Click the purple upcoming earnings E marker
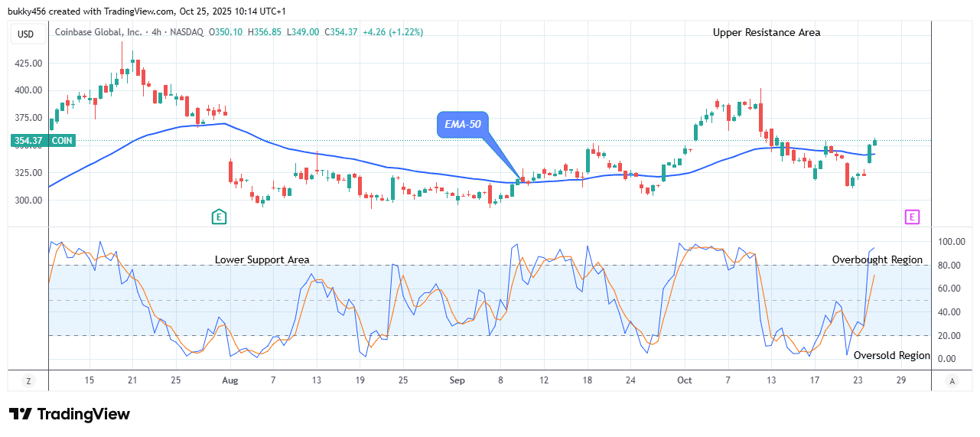Viewport: 980px width, 437px height. (x=912, y=217)
